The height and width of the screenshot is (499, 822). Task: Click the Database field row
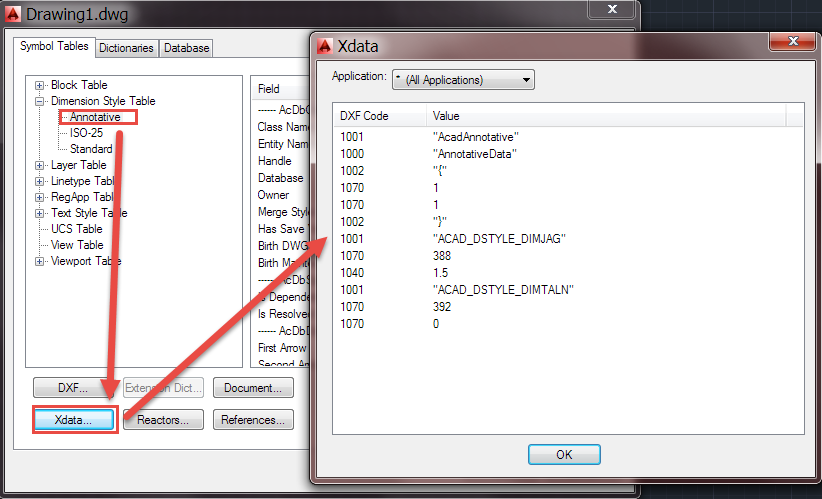(282, 178)
